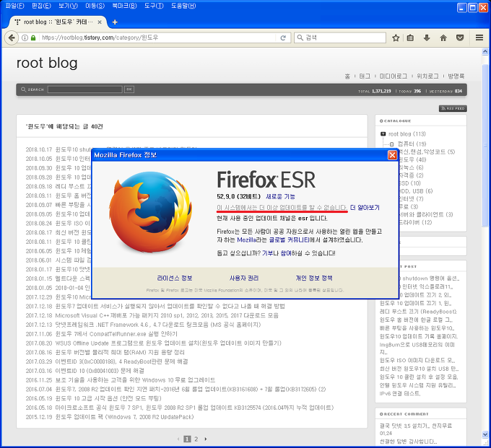Image resolution: width=491 pixels, height=448 pixels.
Task: Click the 참여 participate link
Action: click(x=286, y=253)
